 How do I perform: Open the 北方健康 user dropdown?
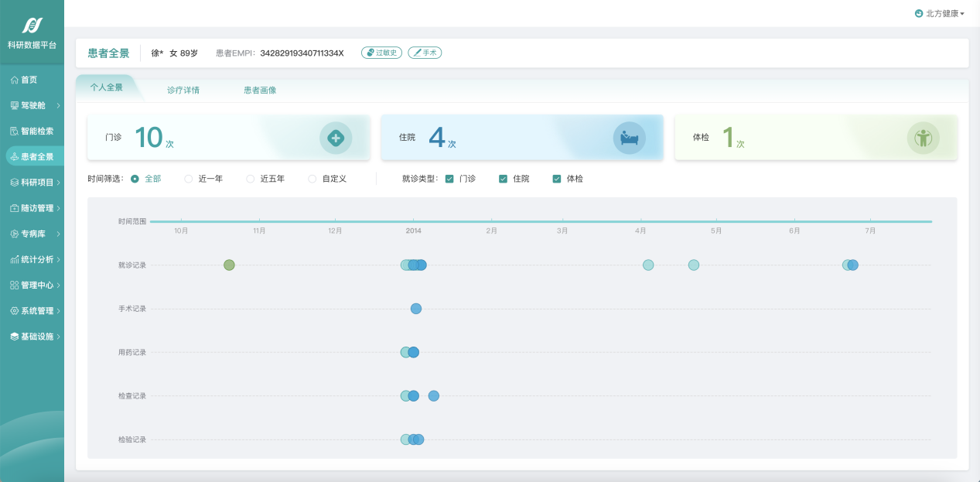tap(940, 13)
